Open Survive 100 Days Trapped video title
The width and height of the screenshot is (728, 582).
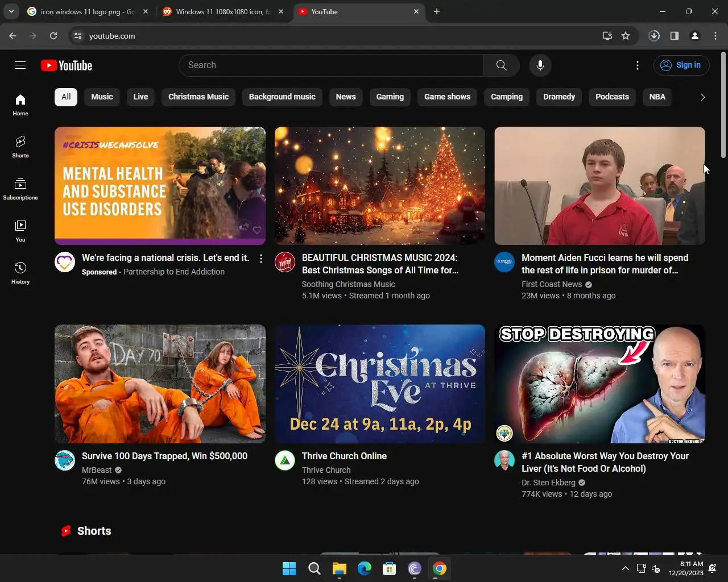pos(164,456)
